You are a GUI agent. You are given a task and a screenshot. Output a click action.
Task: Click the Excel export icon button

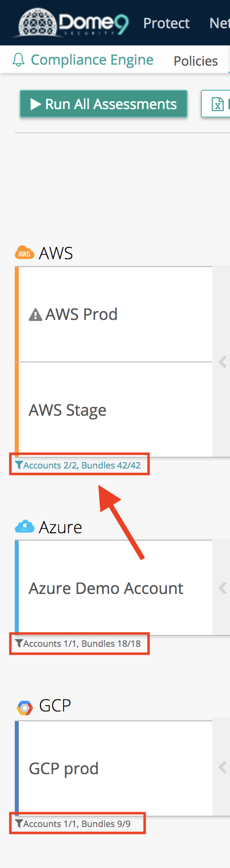[x=217, y=104]
